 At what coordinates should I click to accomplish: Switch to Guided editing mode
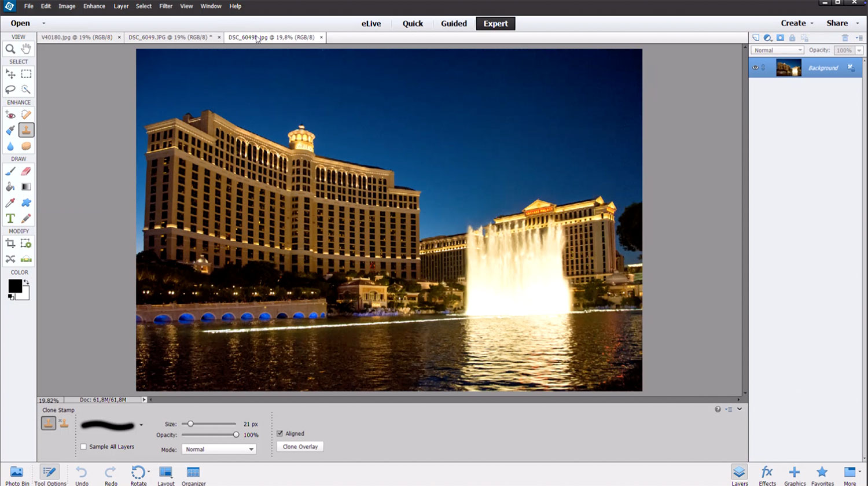[x=454, y=24]
